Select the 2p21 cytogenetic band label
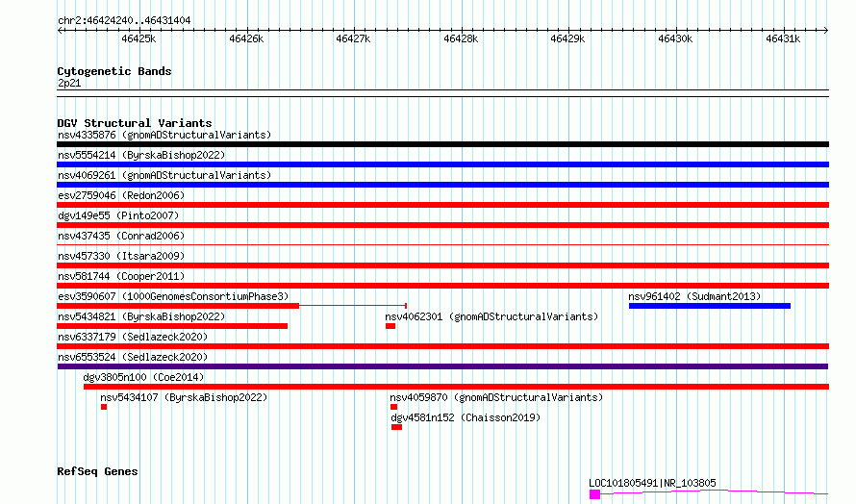 point(69,83)
